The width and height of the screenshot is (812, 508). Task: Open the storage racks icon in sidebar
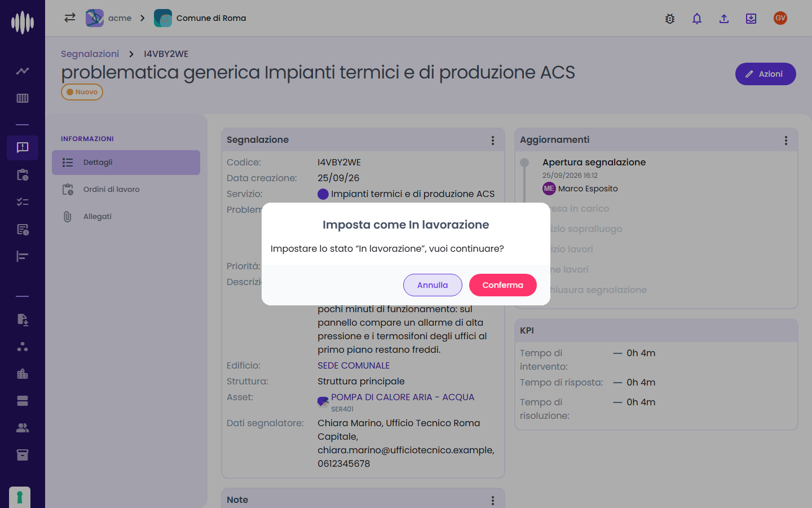click(23, 401)
